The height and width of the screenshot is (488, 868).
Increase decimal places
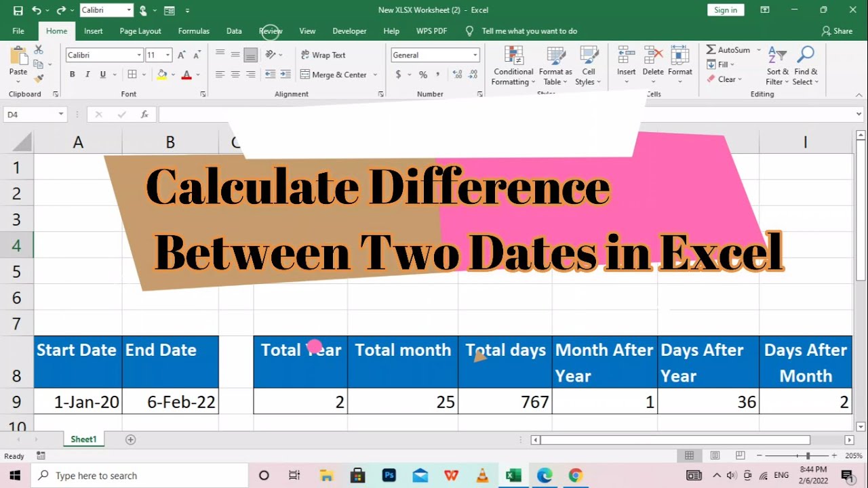coord(457,75)
